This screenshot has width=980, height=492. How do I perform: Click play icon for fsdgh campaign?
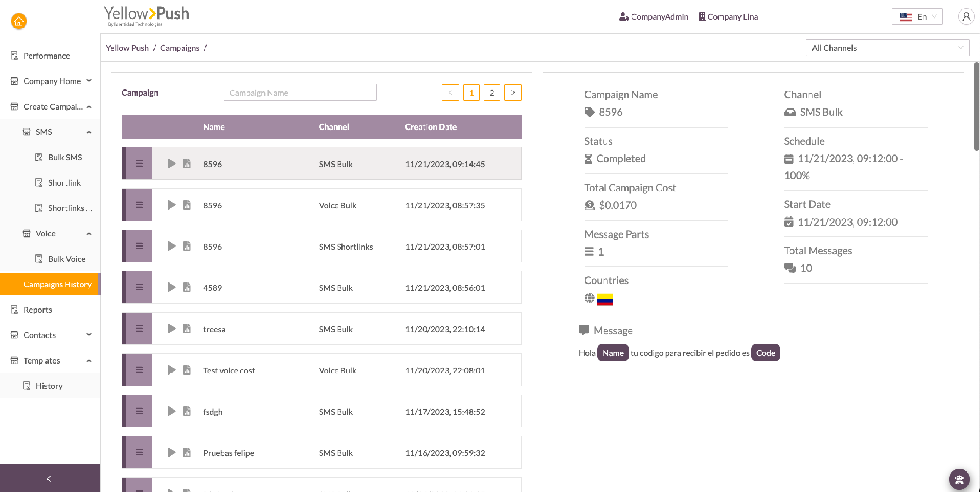[x=171, y=411]
